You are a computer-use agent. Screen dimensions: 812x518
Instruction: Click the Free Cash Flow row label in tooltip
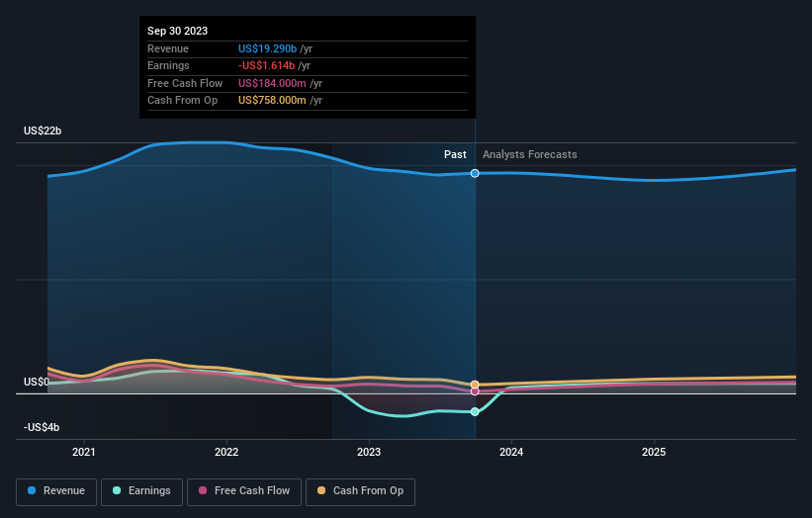pos(185,83)
